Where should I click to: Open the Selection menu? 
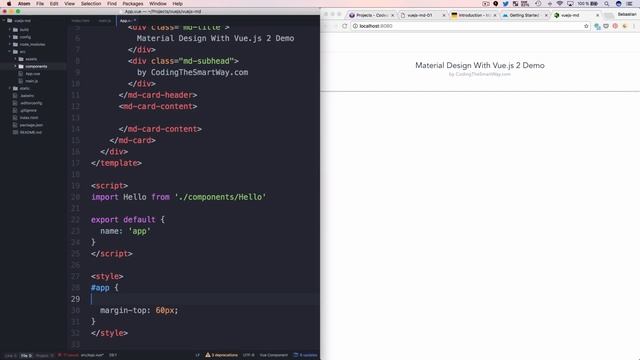[x=91, y=4]
